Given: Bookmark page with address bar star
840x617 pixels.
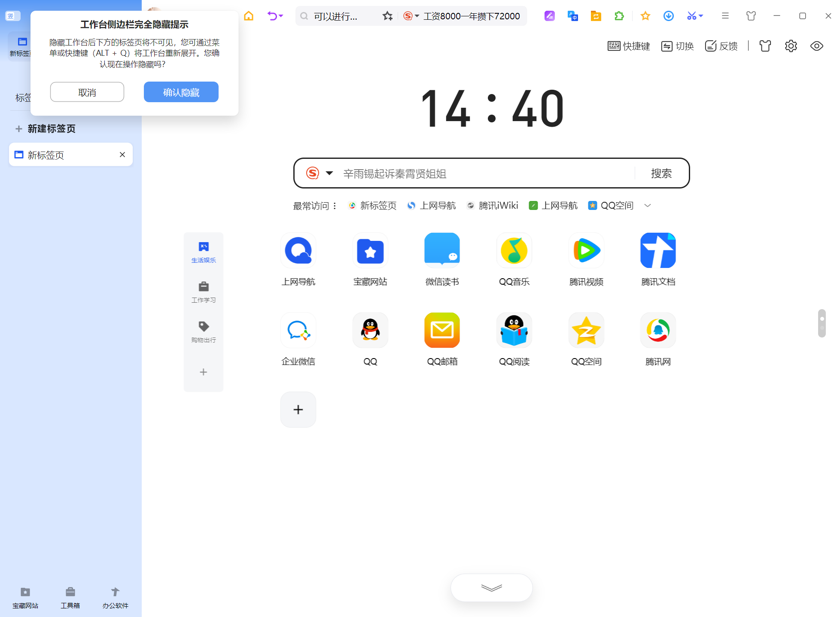Looking at the screenshot, I should [387, 16].
